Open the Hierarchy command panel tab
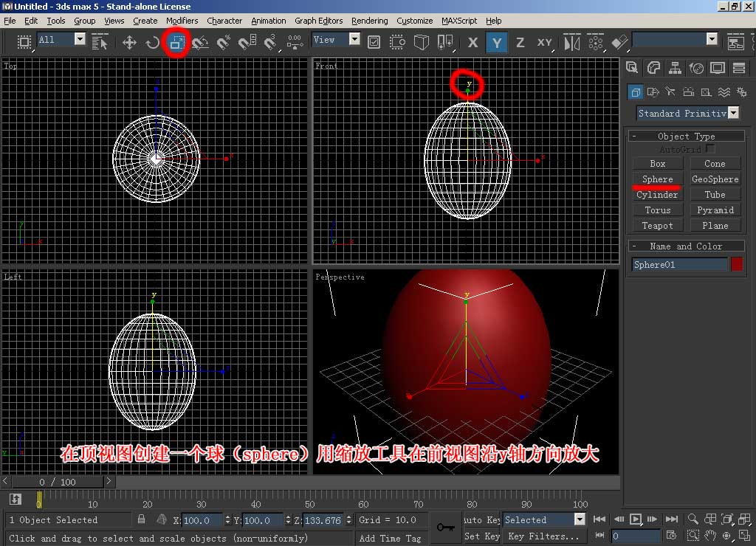 point(675,68)
